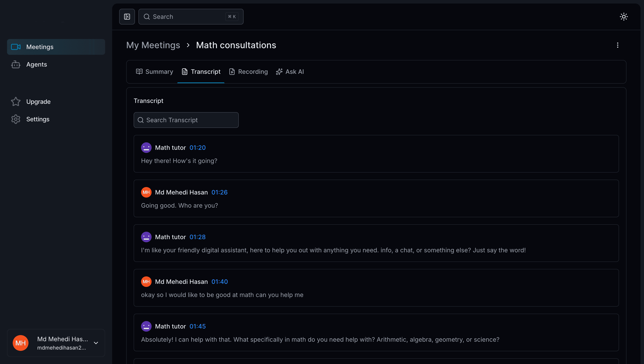Image resolution: width=644 pixels, height=364 pixels.
Task: Click the breadcrumb chevron separator
Action: point(188,45)
